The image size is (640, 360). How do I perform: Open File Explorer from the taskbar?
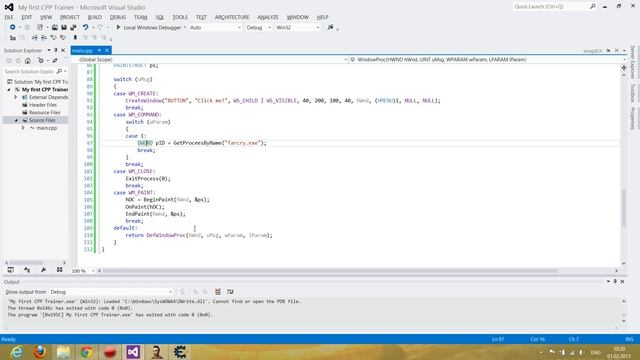click(x=63, y=352)
